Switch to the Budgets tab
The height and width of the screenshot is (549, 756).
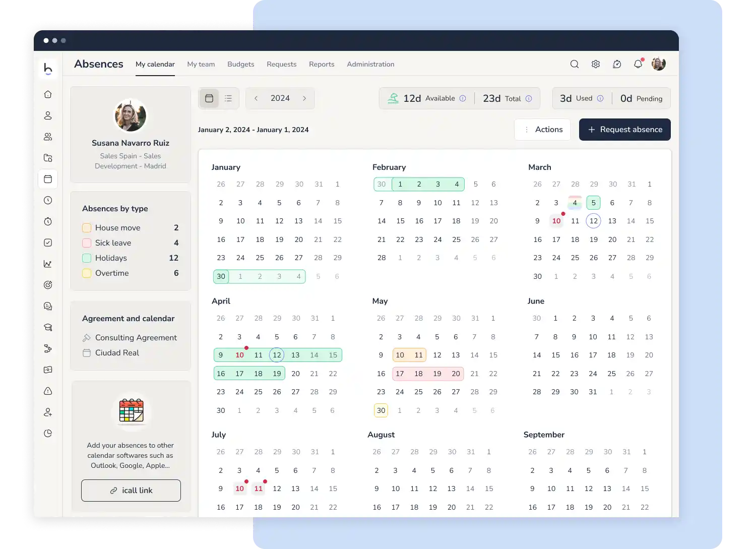point(241,64)
